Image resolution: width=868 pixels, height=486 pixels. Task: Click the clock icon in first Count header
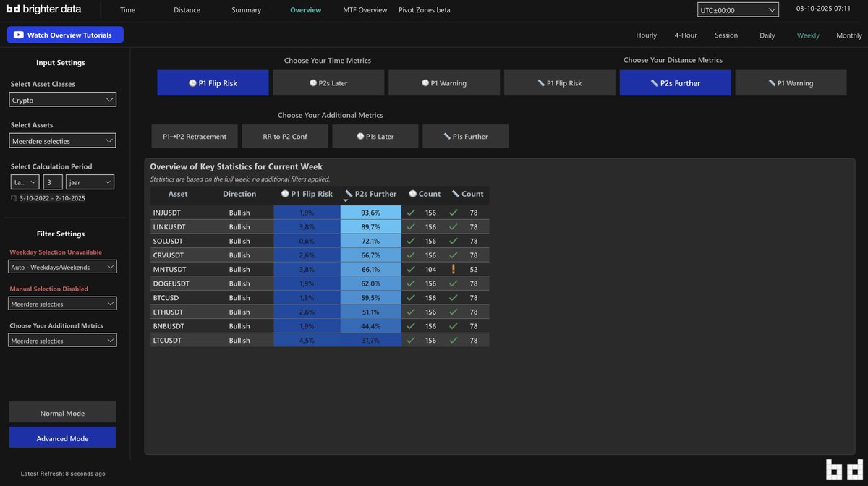click(412, 194)
